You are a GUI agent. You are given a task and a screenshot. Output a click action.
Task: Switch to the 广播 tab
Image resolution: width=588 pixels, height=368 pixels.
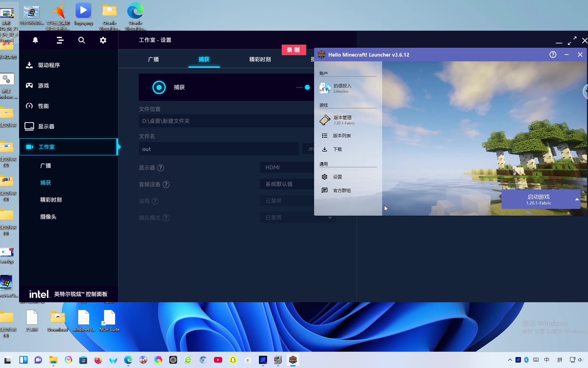153,59
